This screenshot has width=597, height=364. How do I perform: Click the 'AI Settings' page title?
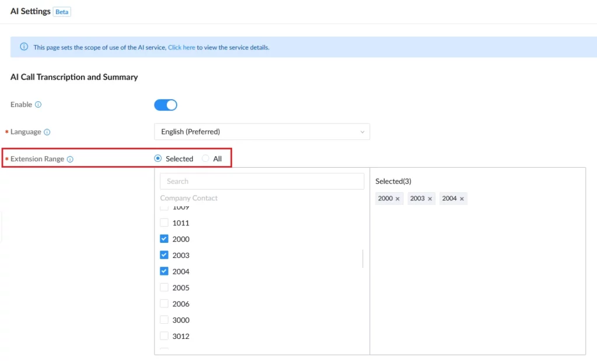click(30, 11)
